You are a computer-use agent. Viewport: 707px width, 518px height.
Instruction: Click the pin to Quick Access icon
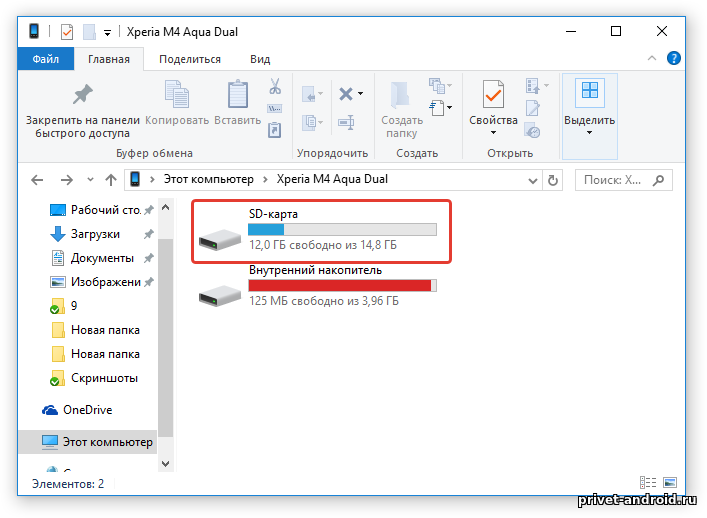point(82,95)
